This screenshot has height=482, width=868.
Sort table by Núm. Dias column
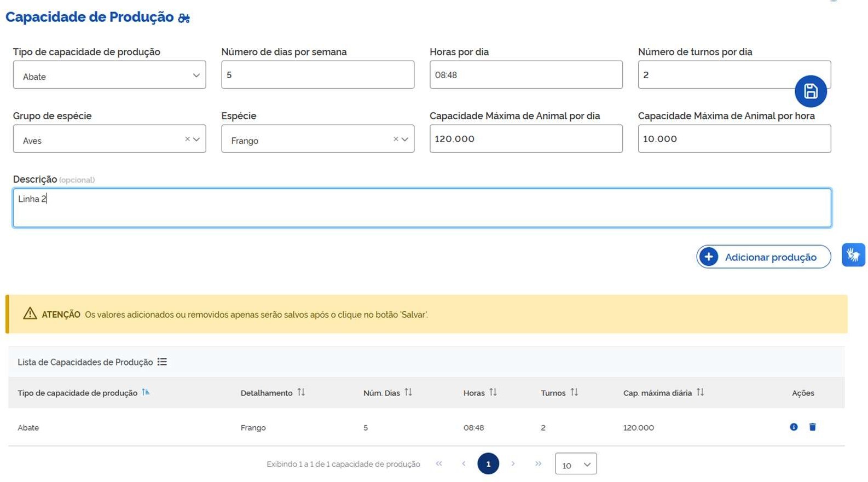(x=408, y=392)
